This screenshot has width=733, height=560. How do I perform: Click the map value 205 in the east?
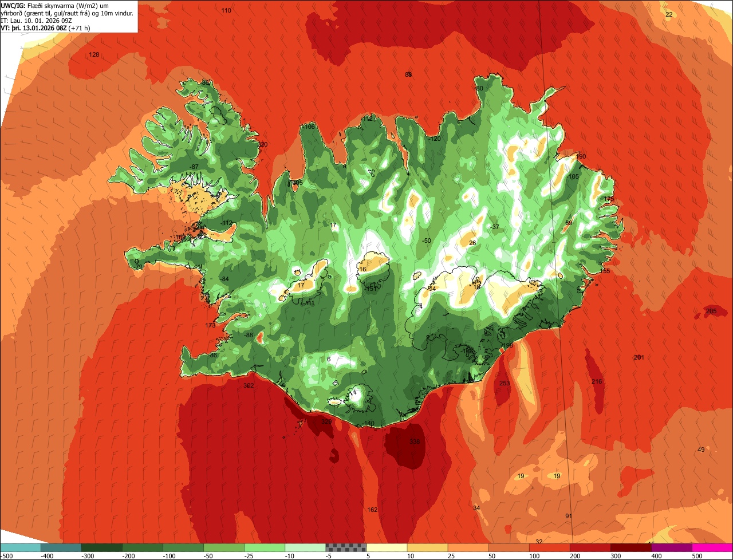711,311
